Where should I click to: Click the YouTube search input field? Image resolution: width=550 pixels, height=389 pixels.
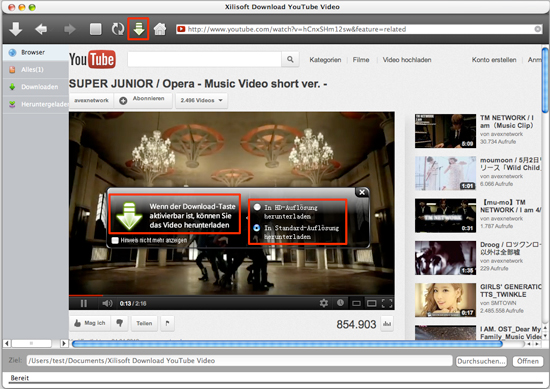(x=204, y=59)
